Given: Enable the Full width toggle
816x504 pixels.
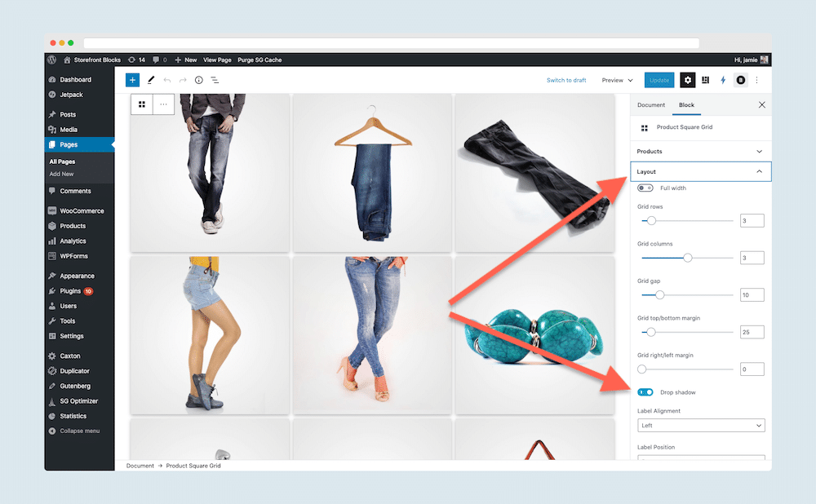Looking at the screenshot, I should (x=645, y=188).
